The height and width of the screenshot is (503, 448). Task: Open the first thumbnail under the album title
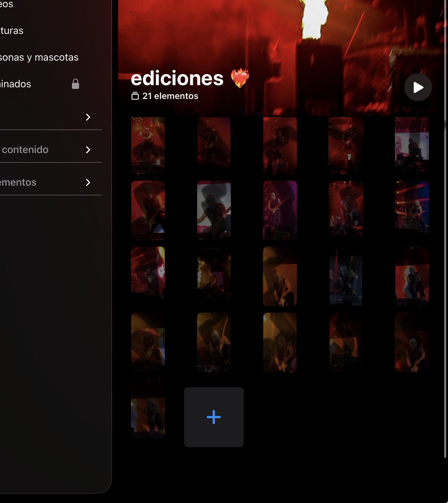[x=148, y=145]
